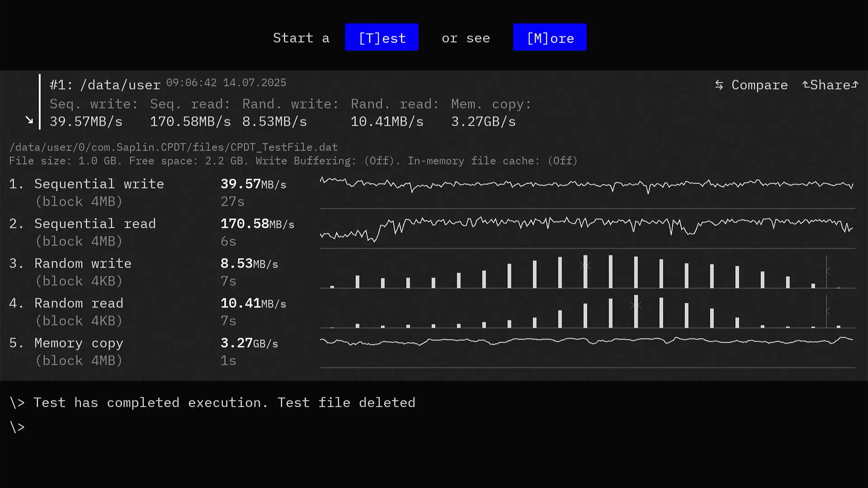Start a new benchmark with [T]est button
Viewport: 868px width, 488px height.
pyautogui.click(x=382, y=38)
